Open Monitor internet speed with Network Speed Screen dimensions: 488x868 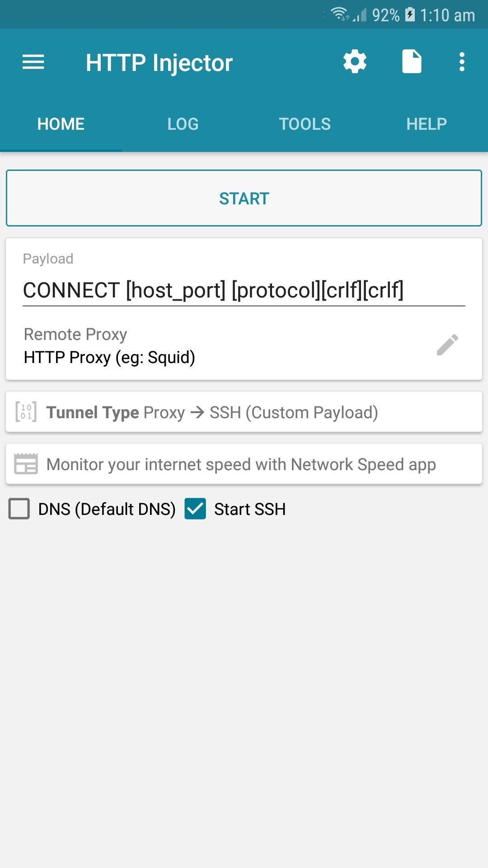click(x=244, y=464)
